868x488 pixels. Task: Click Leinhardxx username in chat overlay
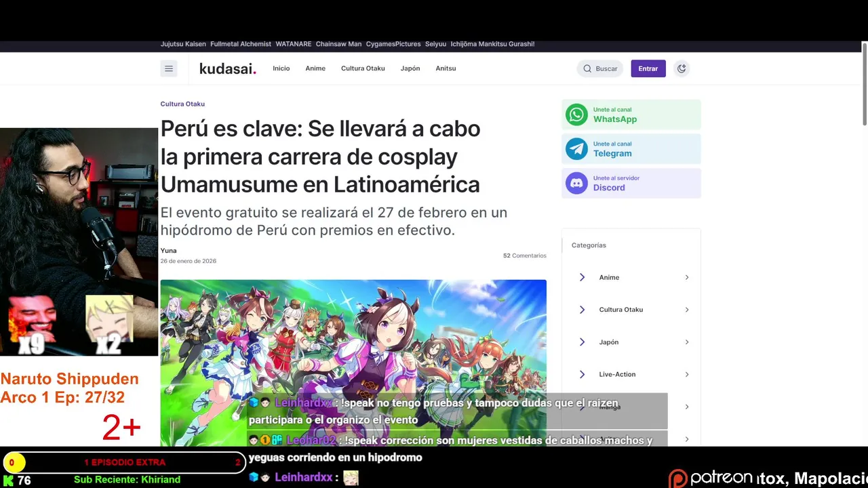304,403
